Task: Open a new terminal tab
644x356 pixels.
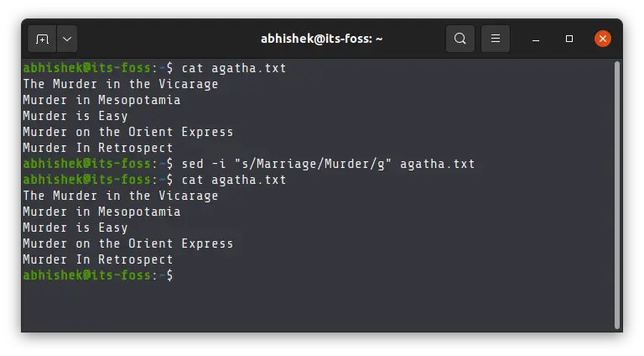Action: tap(42, 39)
